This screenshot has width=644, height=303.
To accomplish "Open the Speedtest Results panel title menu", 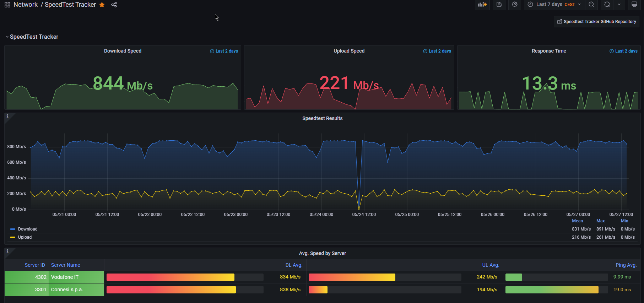I will click(x=322, y=118).
